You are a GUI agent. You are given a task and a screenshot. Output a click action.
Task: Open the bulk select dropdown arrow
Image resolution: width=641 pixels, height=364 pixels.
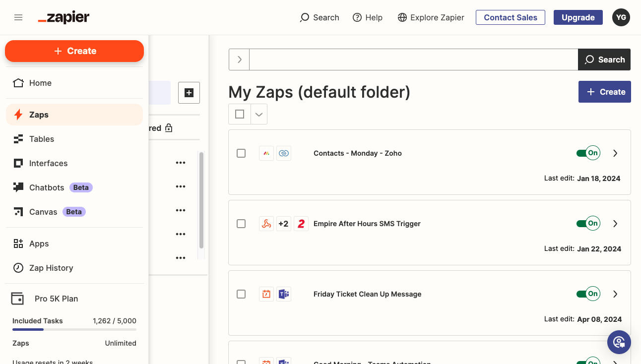[259, 114]
